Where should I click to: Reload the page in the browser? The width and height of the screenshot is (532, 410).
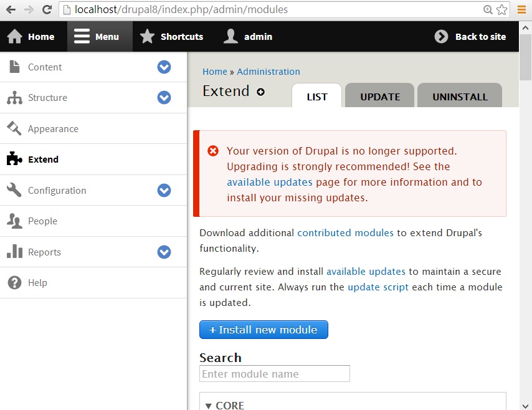tap(47, 10)
